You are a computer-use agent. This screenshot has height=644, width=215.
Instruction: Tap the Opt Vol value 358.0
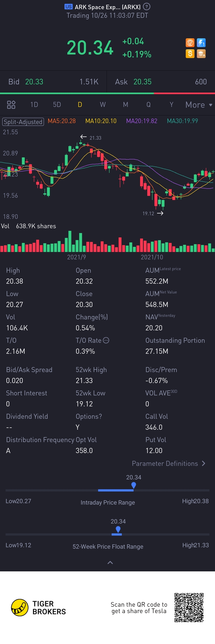pos(84,450)
